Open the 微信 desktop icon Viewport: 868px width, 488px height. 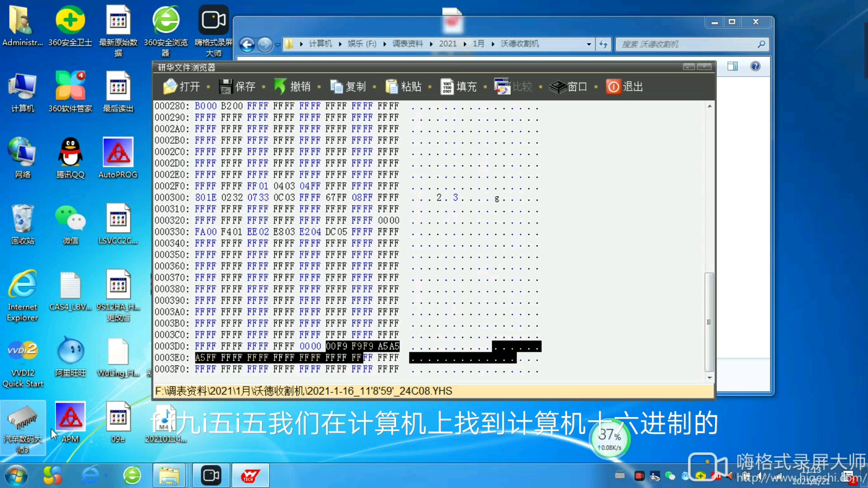tap(70, 225)
